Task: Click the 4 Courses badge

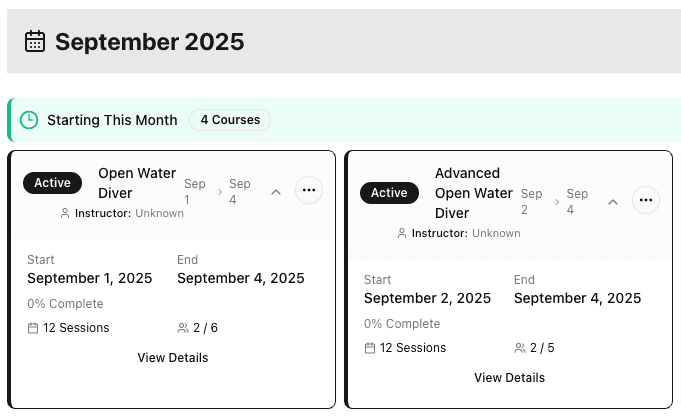Action: (230, 120)
